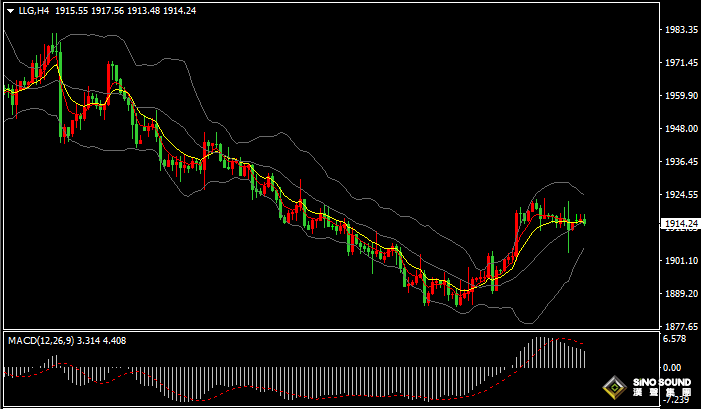Click the 1959.90 price axis label
Image resolution: width=701 pixels, height=409 pixels.
pos(680,96)
